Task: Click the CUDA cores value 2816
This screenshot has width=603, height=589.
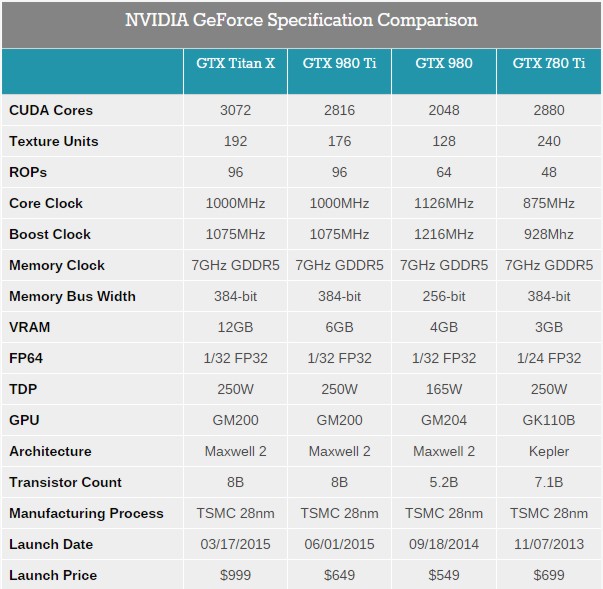Action: point(339,110)
